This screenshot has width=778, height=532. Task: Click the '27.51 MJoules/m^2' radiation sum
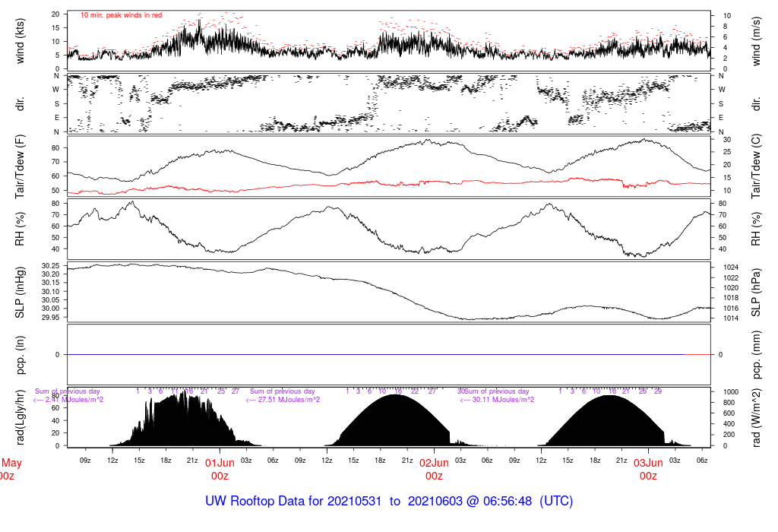tap(289, 400)
